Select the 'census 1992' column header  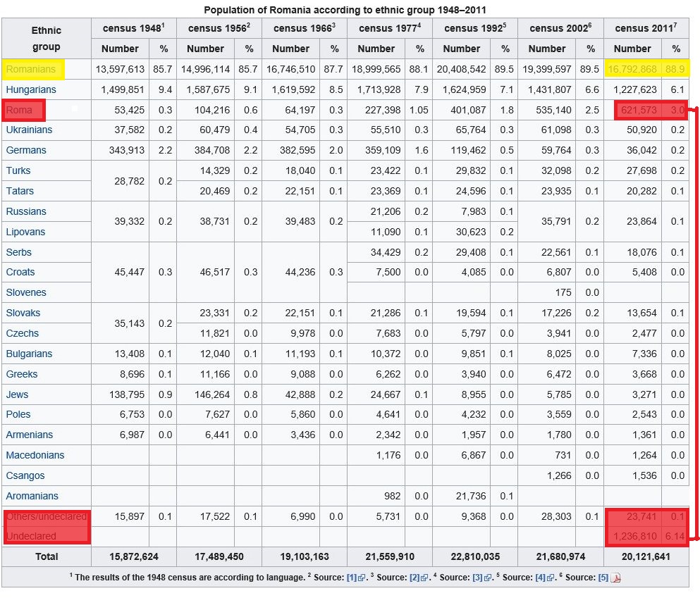pyautogui.click(x=475, y=28)
